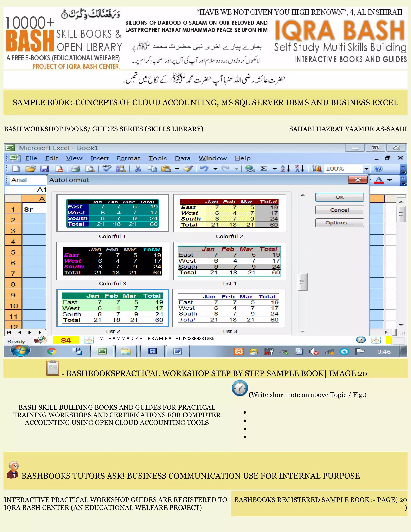Expand the Formatting toolbar options chevron
This screenshot has width=411, height=532.
point(403,181)
